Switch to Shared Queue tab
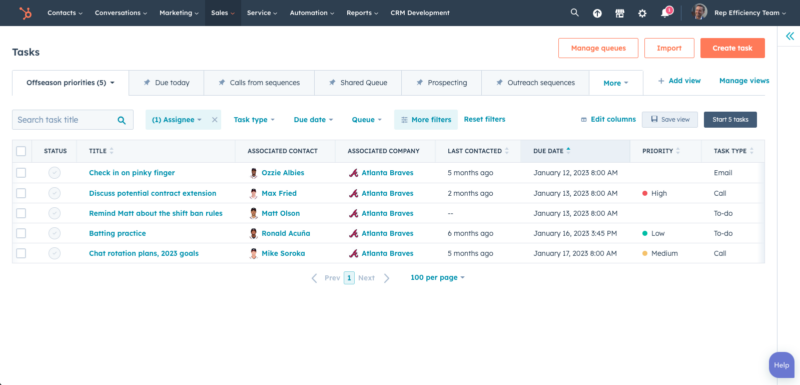 click(358, 83)
